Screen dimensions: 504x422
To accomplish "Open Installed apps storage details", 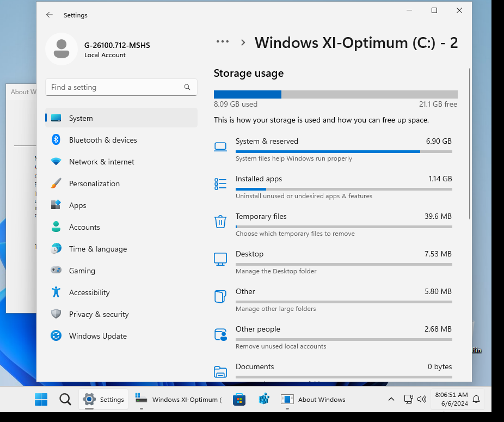I will point(333,187).
